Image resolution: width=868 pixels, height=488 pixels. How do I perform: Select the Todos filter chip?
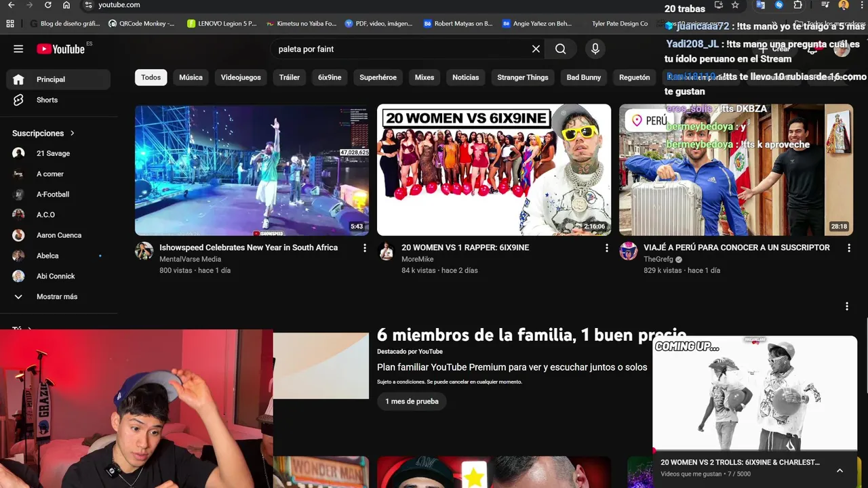151,77
